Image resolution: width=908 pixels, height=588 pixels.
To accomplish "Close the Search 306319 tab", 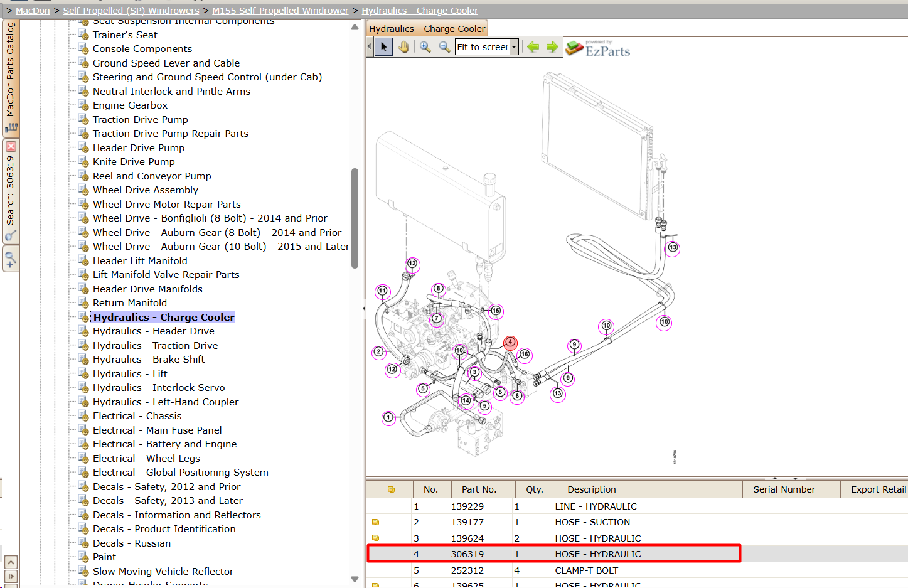I will click(11, 146).
